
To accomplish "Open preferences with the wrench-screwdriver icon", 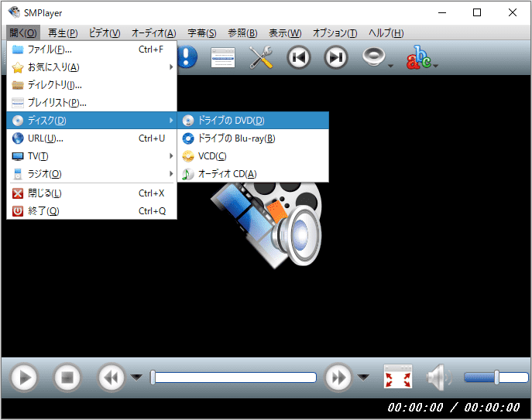I will 260,57.
